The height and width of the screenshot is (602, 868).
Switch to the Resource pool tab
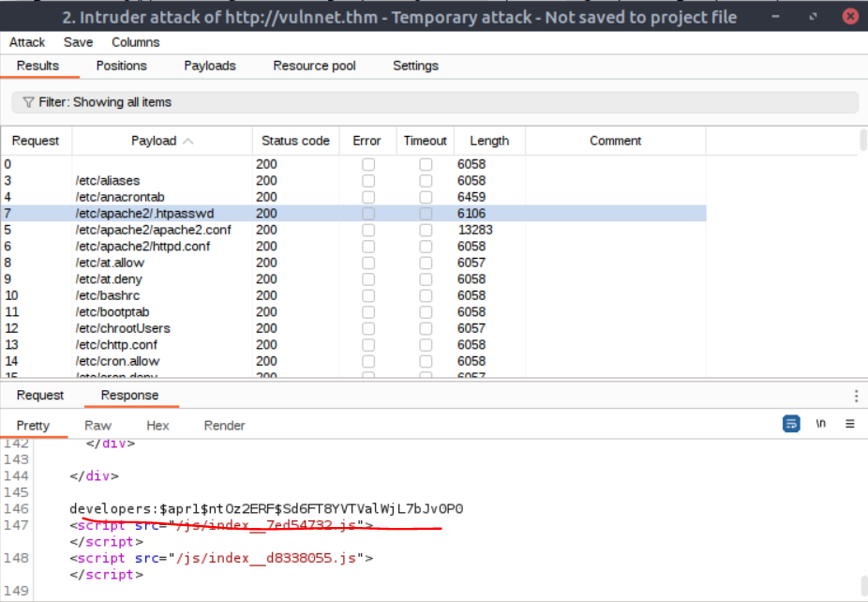[314, 66]
